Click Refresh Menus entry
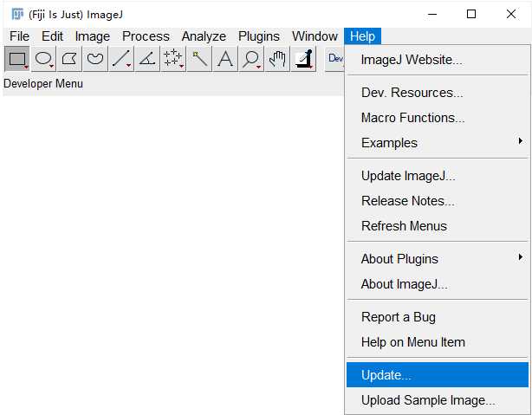Image resolution: width=532 pixels, height=415 pixels. (438, 226)
